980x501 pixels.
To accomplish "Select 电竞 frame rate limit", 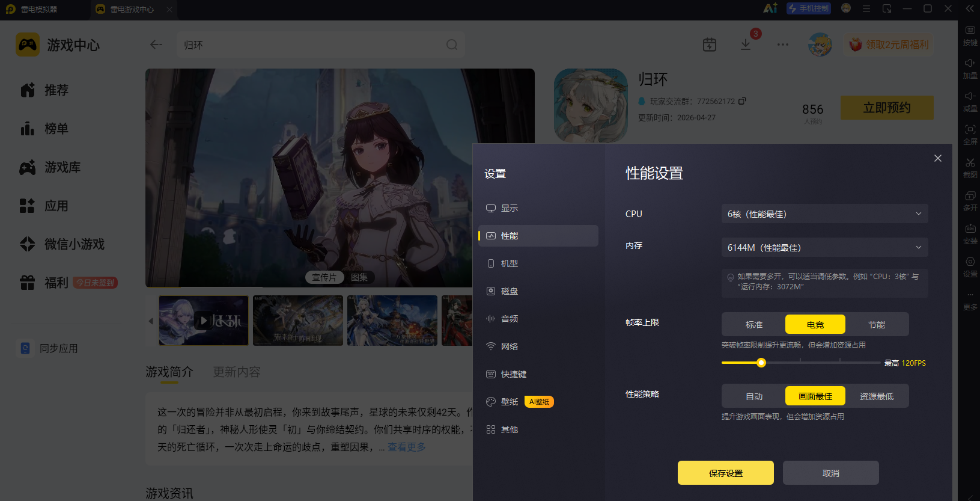I will [x=815, y=325].
